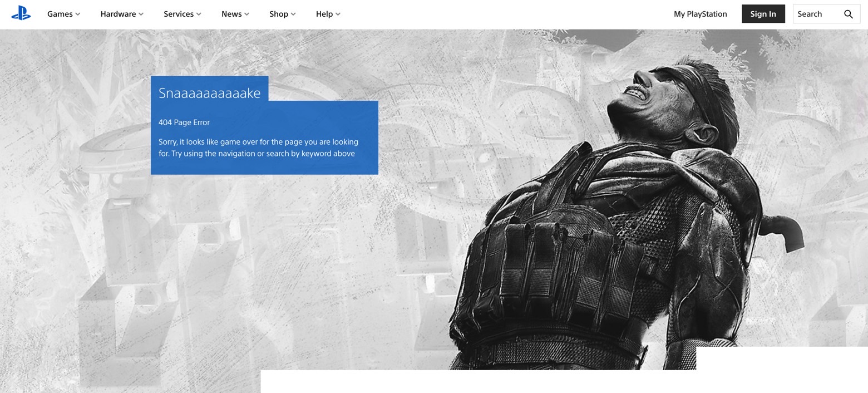Open the Hardware menu
Image resolution: width=868 pixels, height=393 pixels.
pyautogui.click(x=118, y=14)
